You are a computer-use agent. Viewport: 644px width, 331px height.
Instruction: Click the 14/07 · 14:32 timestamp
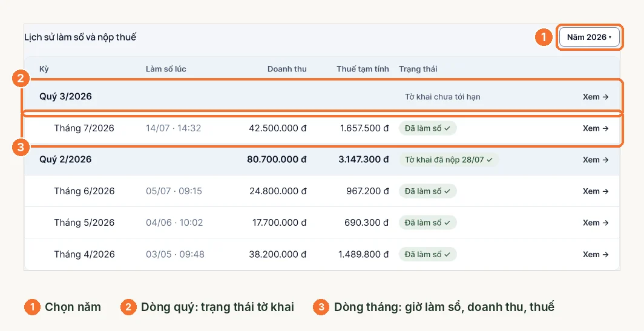[173, 128]
